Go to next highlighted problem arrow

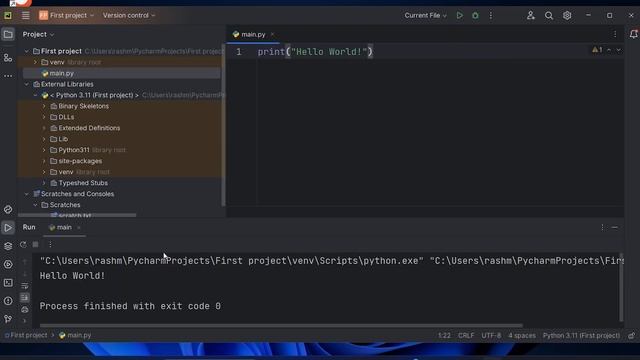click(x=619, y=50)
